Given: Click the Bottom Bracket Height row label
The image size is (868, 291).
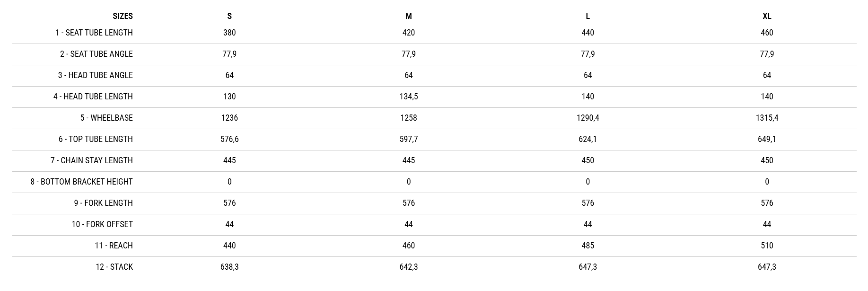Looking at the screenshot, I should point(82,182).
